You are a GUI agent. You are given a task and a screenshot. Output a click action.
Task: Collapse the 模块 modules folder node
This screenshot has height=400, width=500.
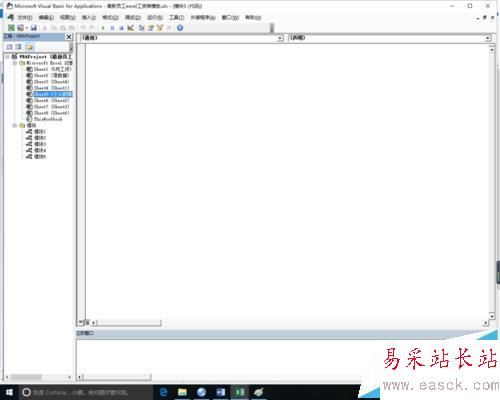point(15,125)
